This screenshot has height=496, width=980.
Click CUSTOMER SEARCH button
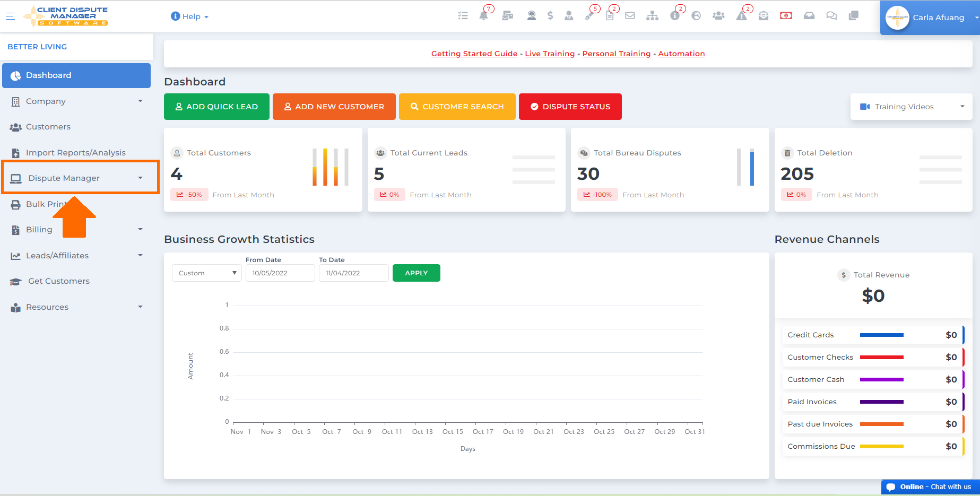[457, 107]
